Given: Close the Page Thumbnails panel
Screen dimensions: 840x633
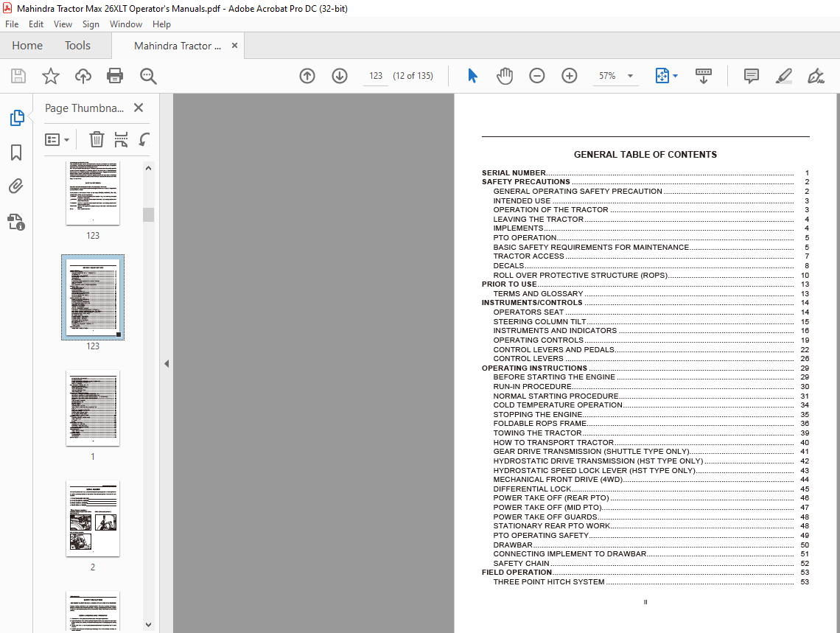Looking at the screenshot, I should click(x=139, y=108).
